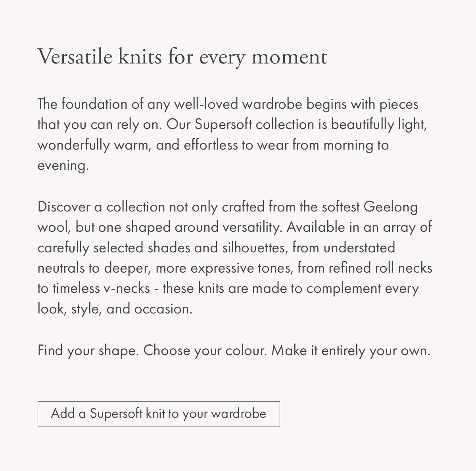Viewport: 476px width, 471px height.
Task: Click the 'Add a Supersoft knit to your wardrobe' button
Action: click(x=159, y=414)
